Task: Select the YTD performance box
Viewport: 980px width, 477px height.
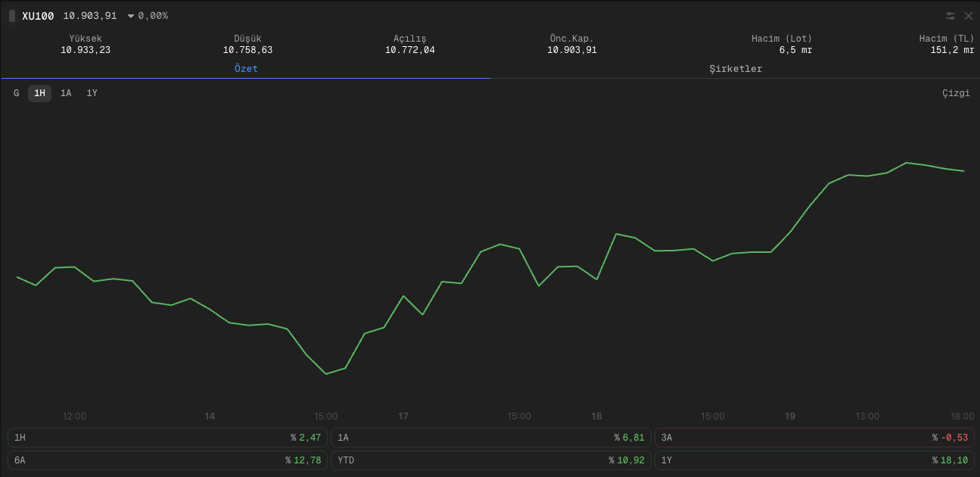Action: point(490,460)
